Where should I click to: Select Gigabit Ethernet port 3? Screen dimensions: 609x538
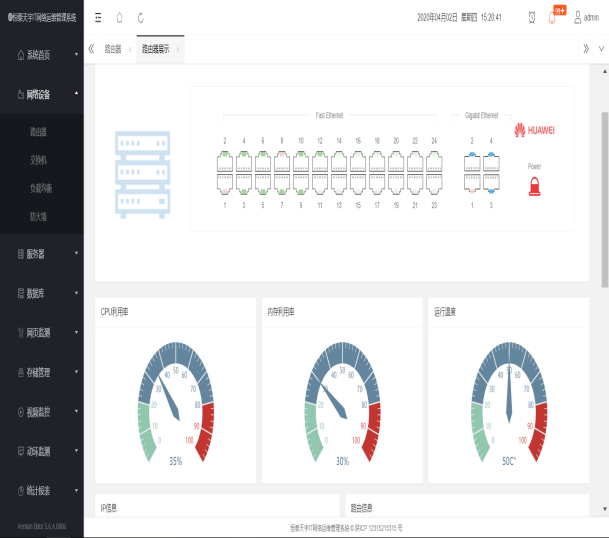(x=491, y=183)
